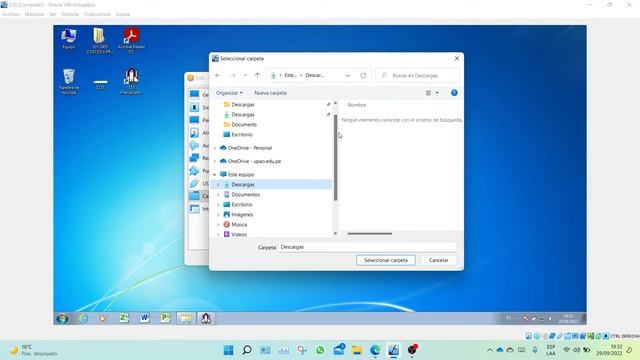This screenshot has height=360, width=640.
Task: Open Excel from the guest taskbar
Action: 124,318
